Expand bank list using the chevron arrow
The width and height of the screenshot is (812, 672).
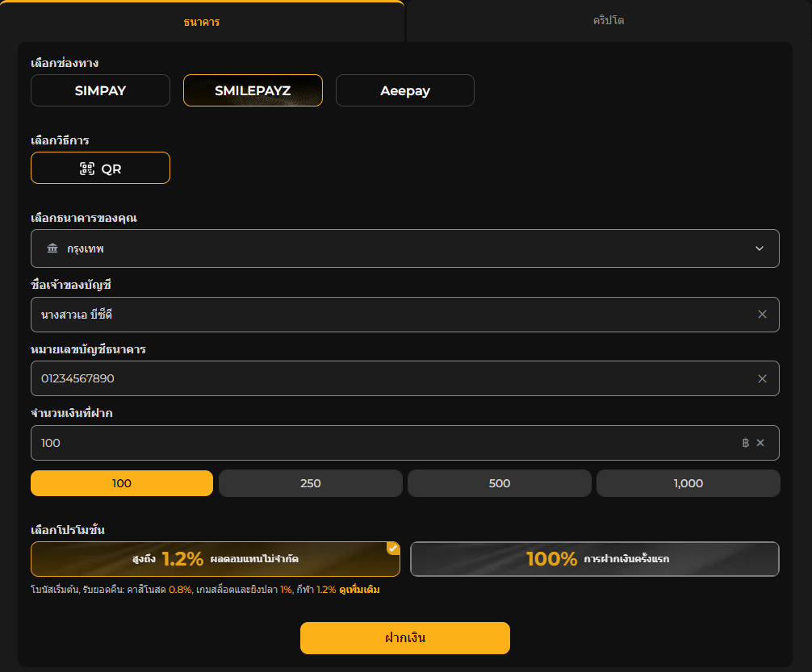[x=759, y=248]
